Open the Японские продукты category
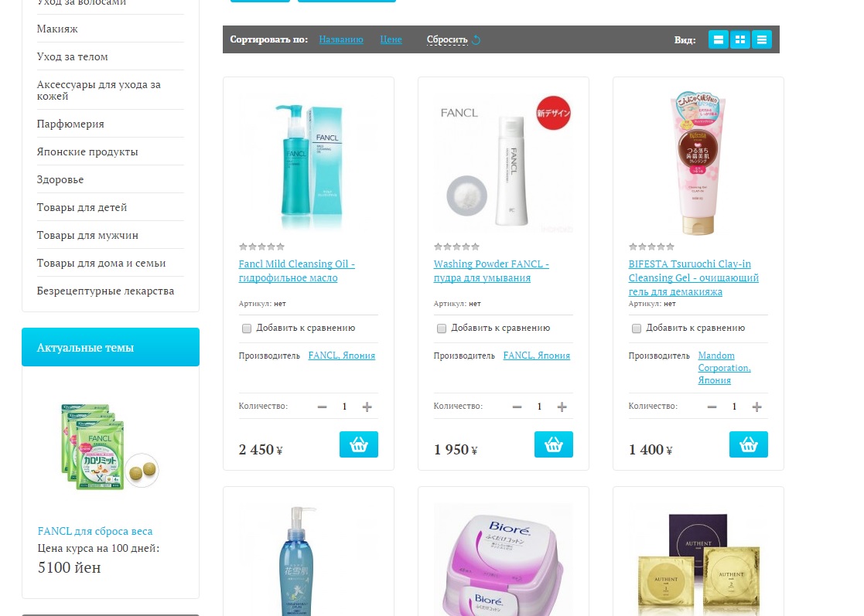The height and width of the screenshot is (616, 864). click(87, 152)
